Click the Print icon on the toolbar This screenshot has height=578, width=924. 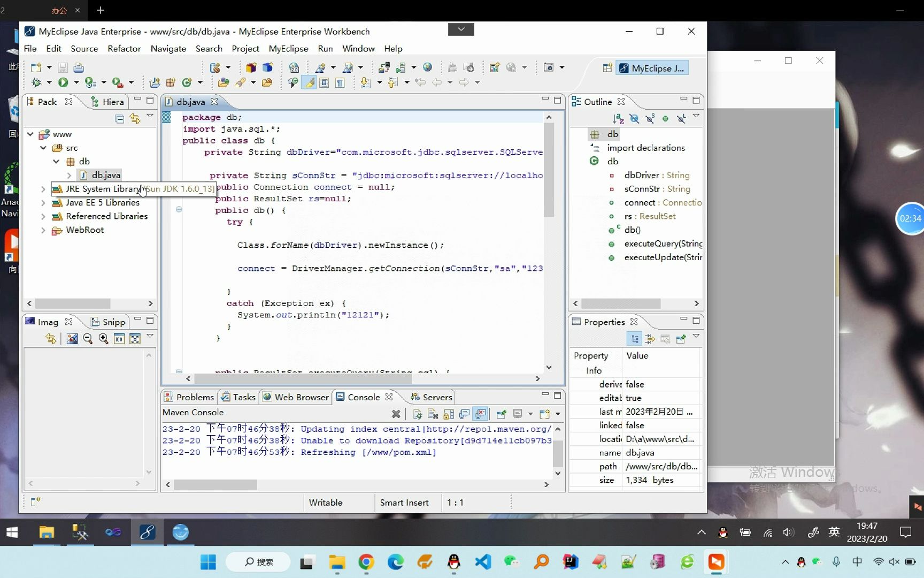pyautogui.click(x=80, y=67)
